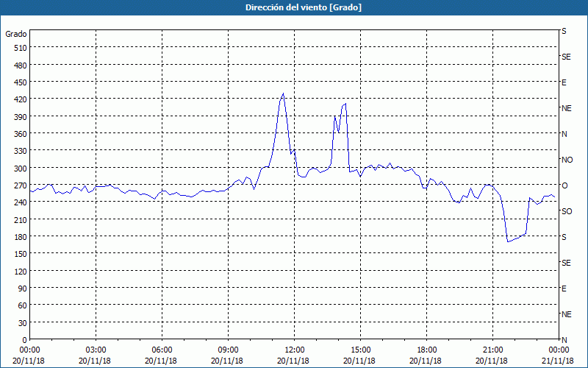The image size is (588, 368).
Task: Click the 21:00 time axis label
Action: 492,350
